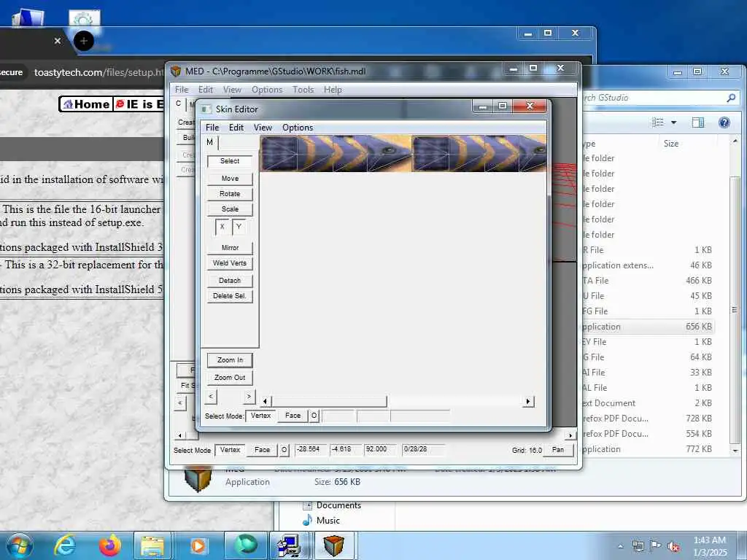The width and height of the screenshot is (747, 560).
Task: Click the muted volume tray icon
Action: coord(673,546)
